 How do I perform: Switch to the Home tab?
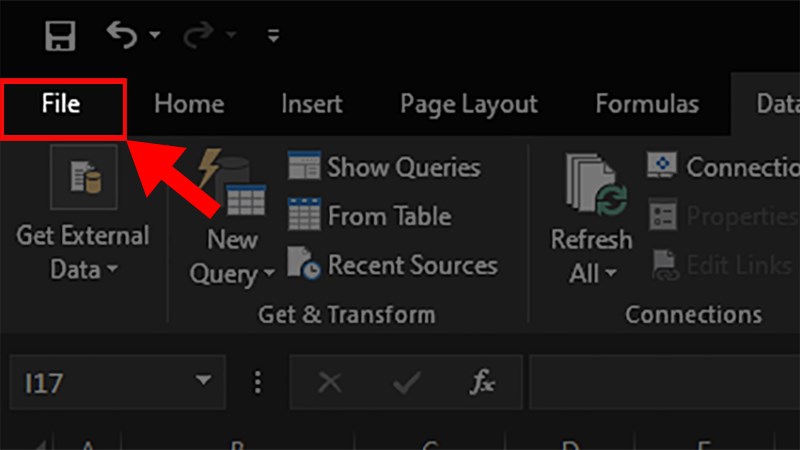tap(189, 104)
